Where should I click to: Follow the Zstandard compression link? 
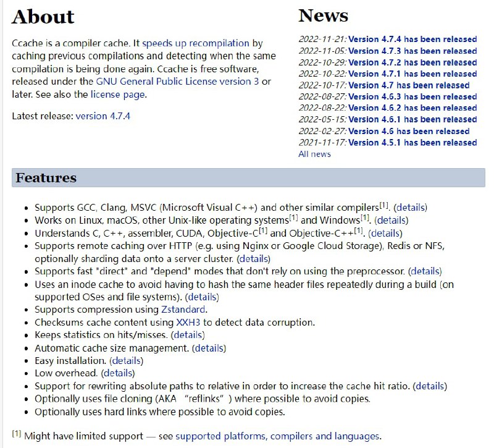click(x=185, y=310)
